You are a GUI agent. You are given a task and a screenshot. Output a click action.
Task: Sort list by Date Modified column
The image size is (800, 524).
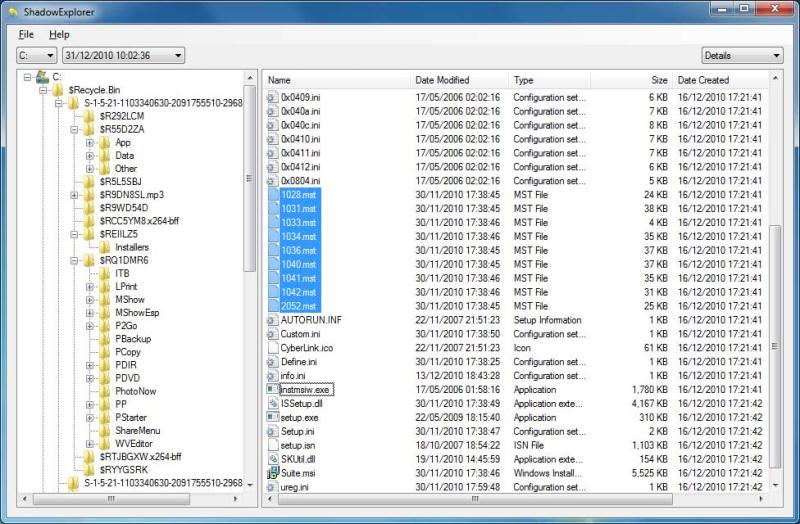click(x=459, y=80)
